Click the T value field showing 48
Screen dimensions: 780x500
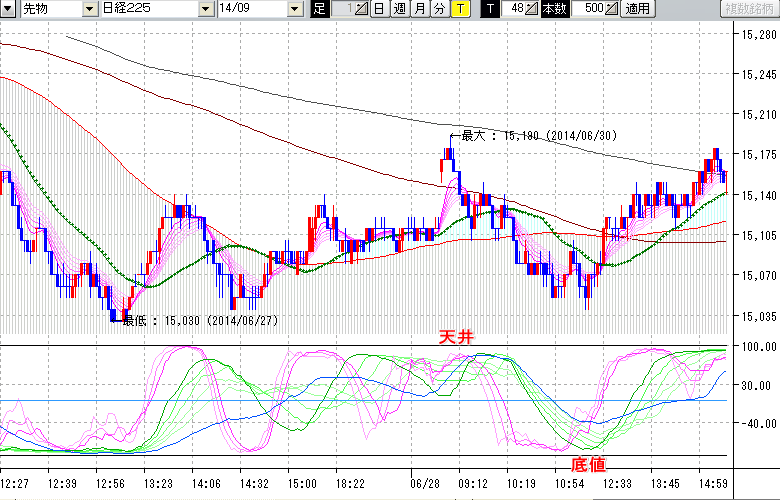point(515,9)
